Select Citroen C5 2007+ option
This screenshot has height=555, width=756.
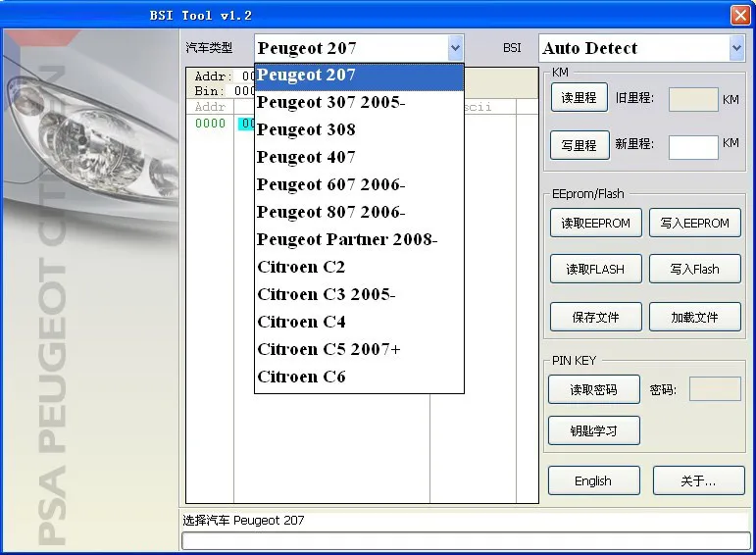(x=359, y=350)
